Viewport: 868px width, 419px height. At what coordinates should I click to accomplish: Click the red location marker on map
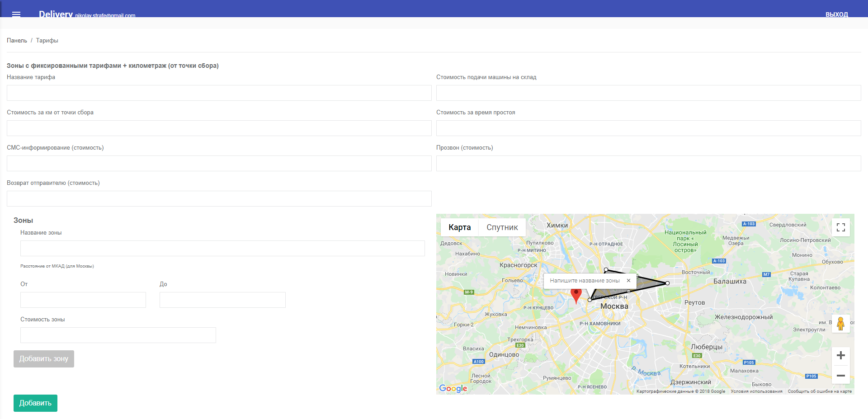click(x=576, y=295)
